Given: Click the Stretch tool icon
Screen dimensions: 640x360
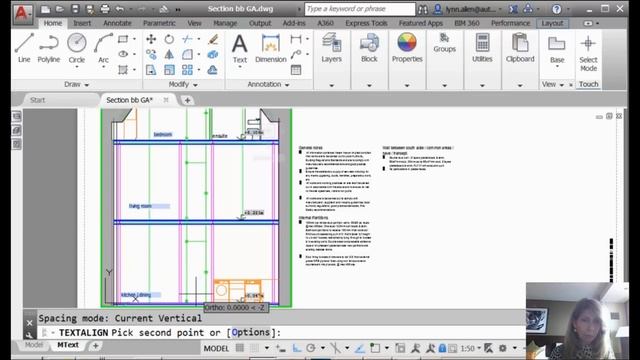Looking at the screenshot, I should 151,70.
